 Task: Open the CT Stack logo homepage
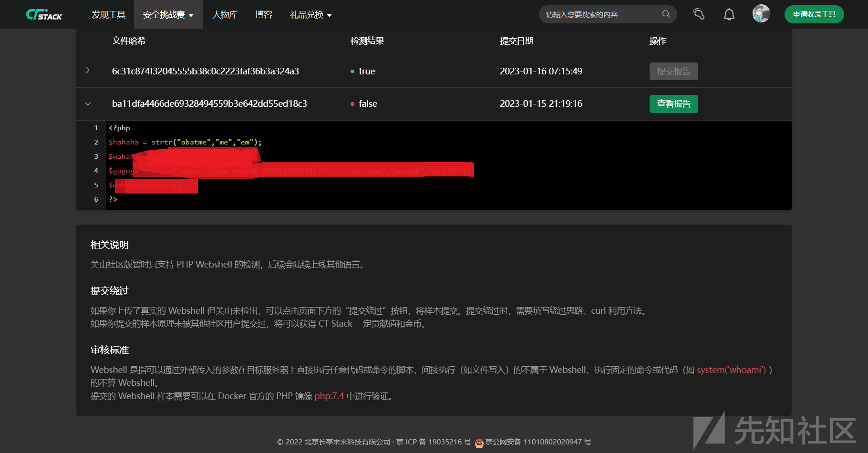[x=44, y=14]
